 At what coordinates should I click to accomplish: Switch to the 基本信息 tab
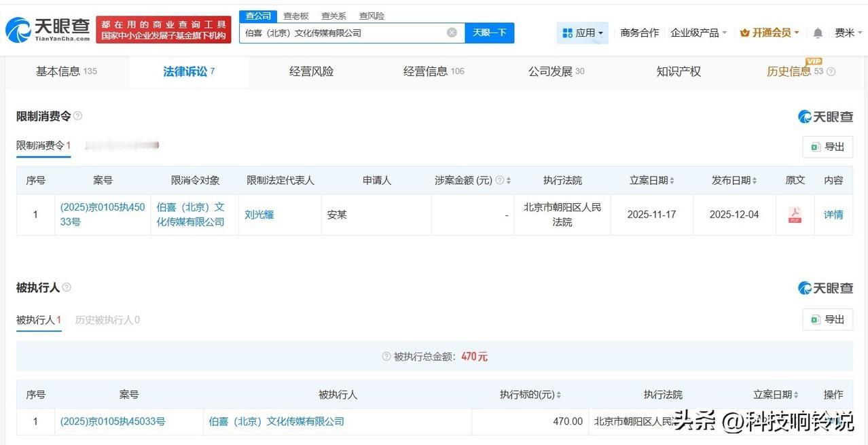(66, 71)
